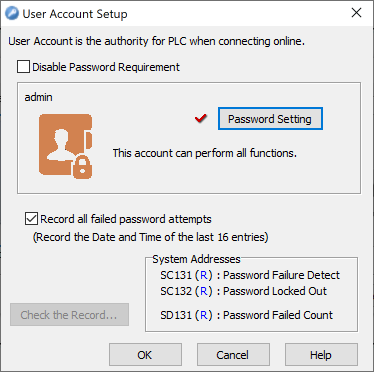Click the System Addresses group label
Screen dimensions: 374x372
click(x=196, y=259)
